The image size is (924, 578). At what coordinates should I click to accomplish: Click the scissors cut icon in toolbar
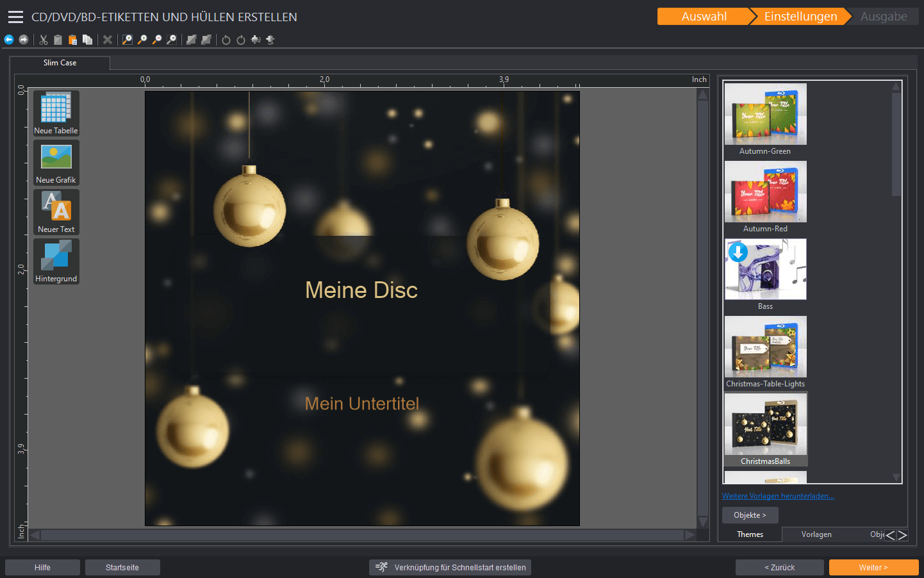point(44,40)
